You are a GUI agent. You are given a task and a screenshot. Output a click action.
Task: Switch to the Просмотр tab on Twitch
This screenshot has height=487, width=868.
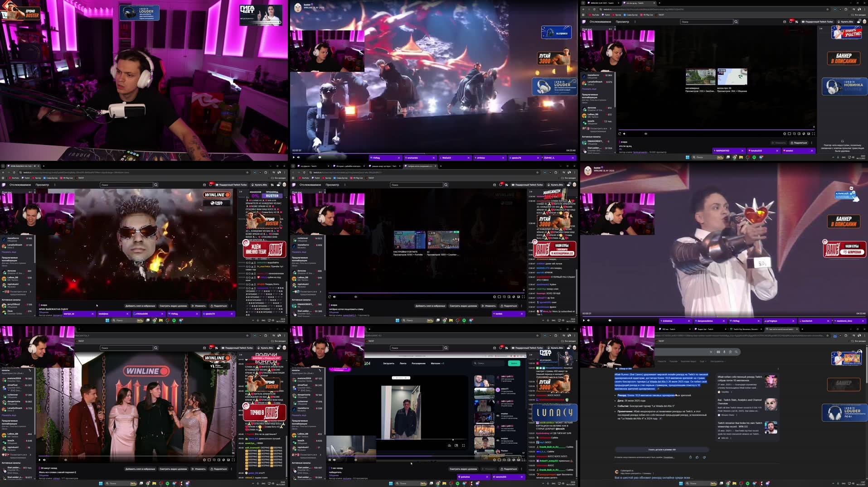[333, 185]
